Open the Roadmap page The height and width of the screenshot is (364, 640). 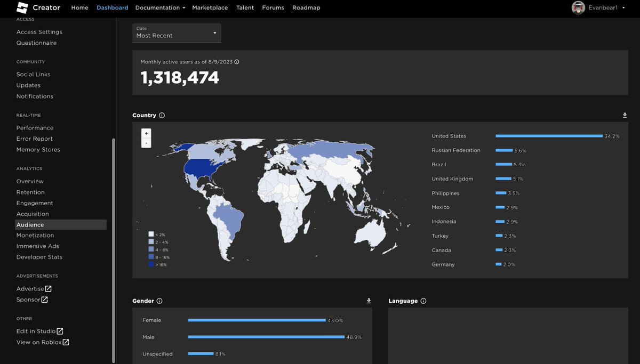coord(306,7)
